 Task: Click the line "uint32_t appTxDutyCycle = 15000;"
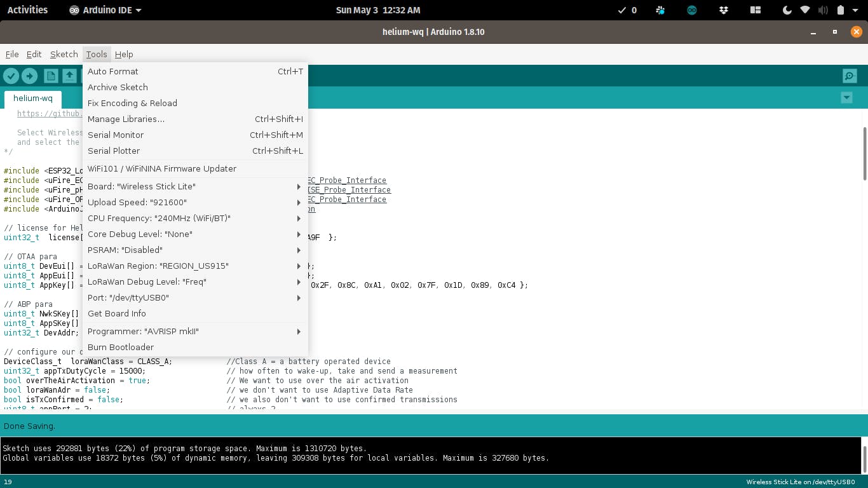[x=74, y=370]
